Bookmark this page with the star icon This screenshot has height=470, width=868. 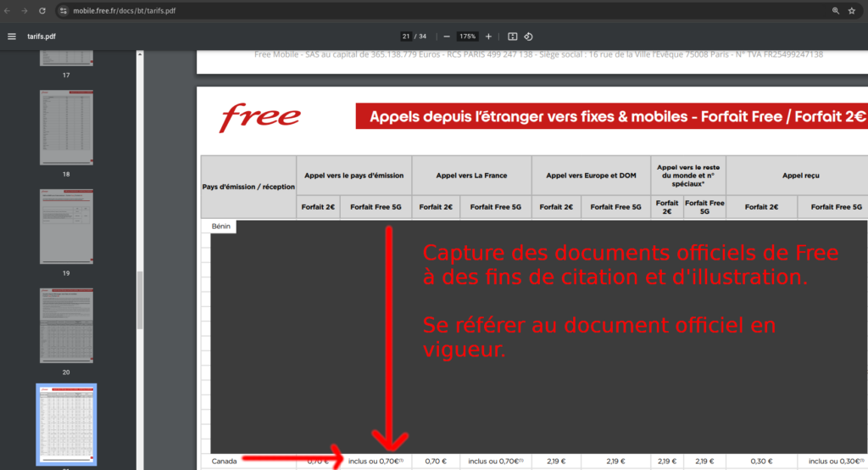[x=851, y=10]
